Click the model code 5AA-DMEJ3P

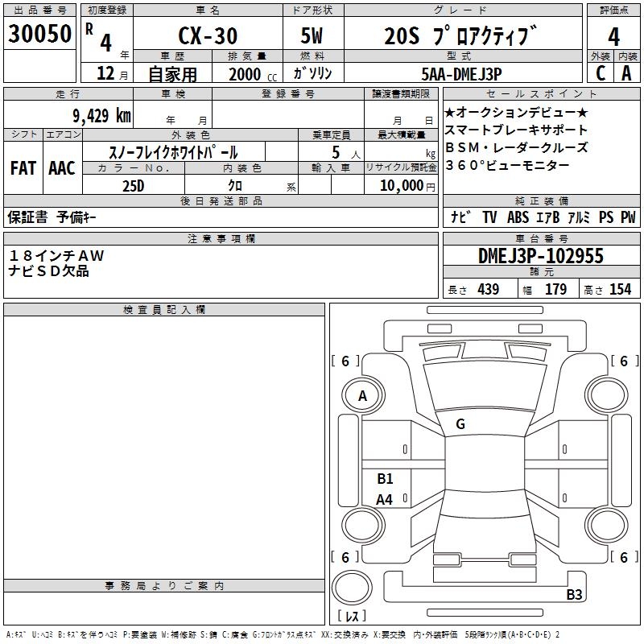click(x=461, y=74)
